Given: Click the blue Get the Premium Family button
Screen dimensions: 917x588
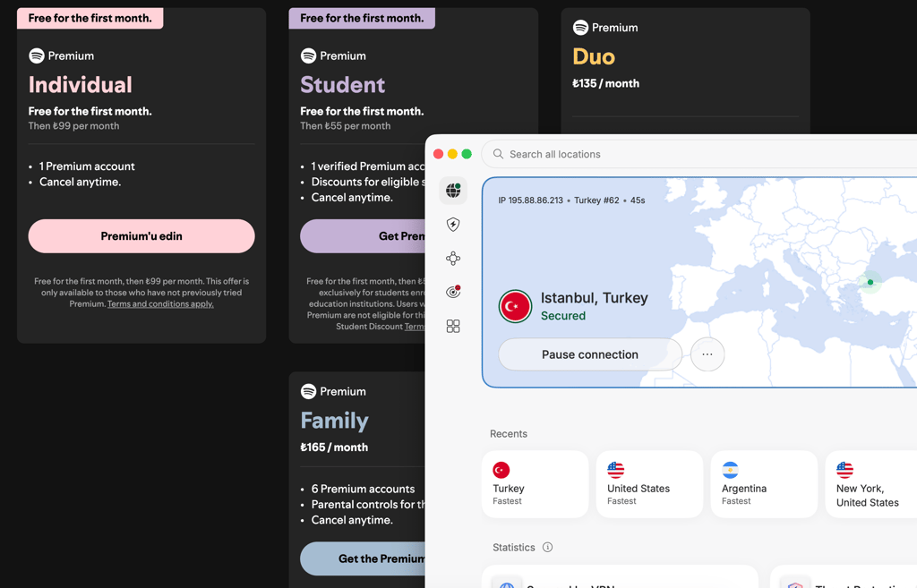Looking at the screenshot, I should pyautogui.click(x=363, y=558).
